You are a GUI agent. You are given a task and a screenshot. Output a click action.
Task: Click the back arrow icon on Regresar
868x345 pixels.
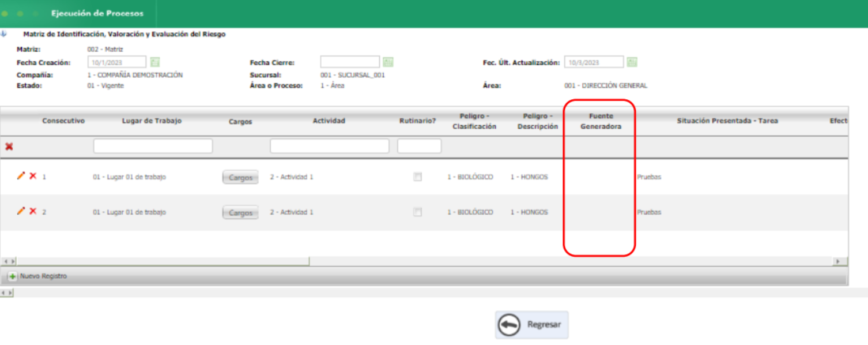(x=509, y=325)
